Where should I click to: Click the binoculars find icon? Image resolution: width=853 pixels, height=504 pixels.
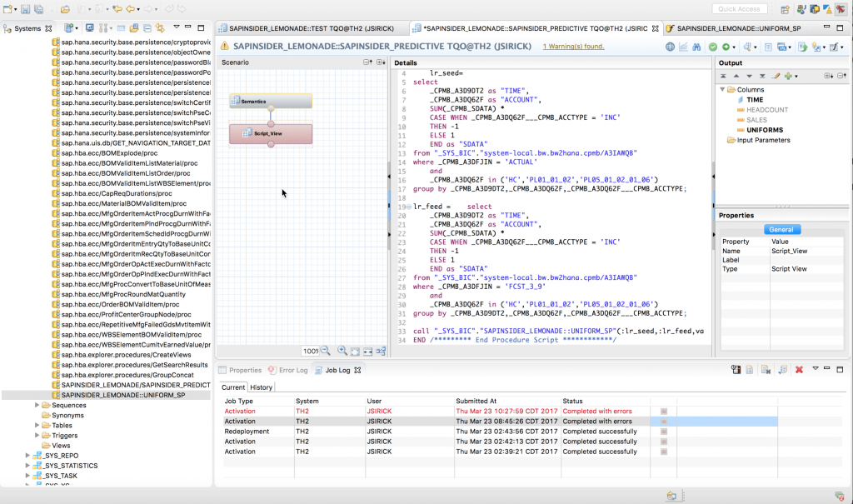point(697,47)
